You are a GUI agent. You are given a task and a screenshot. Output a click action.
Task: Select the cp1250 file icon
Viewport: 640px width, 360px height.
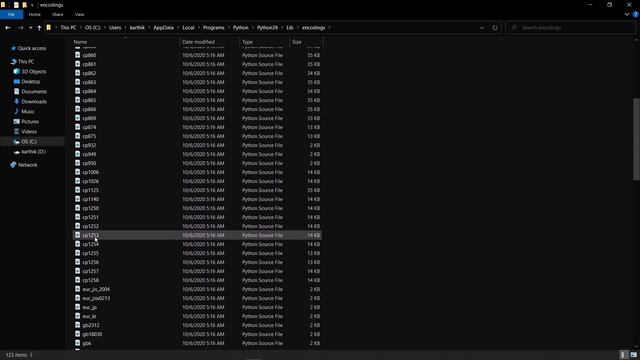coord(78,208)
